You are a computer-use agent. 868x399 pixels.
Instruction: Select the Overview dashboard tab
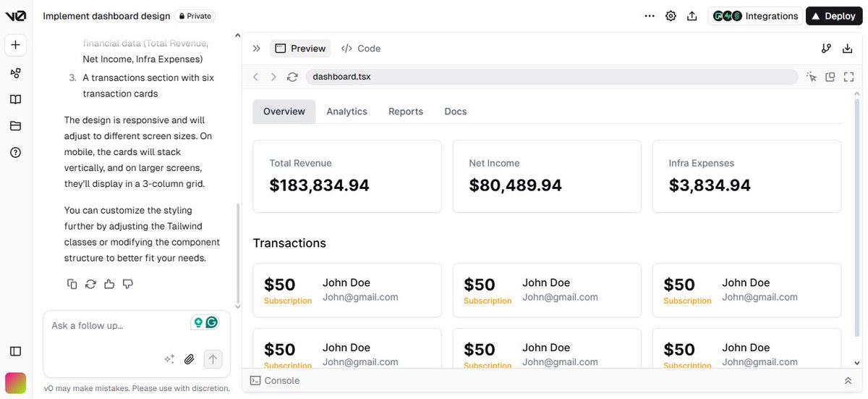tap(284, 112)
